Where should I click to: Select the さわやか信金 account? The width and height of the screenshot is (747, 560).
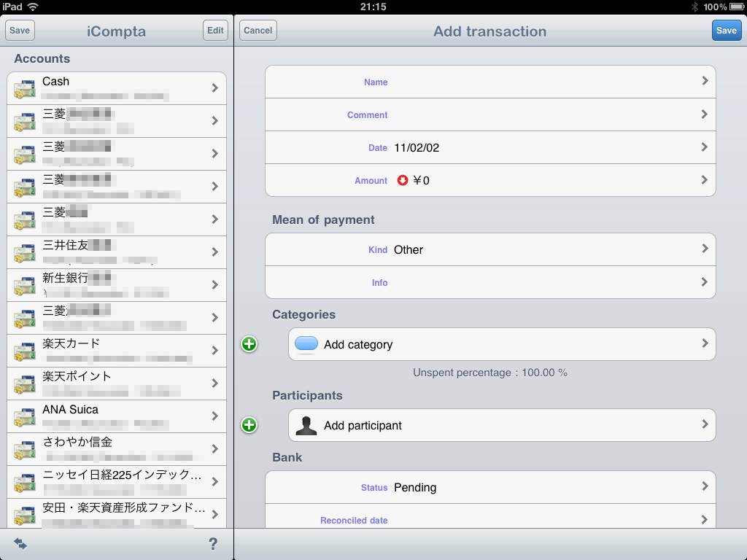(117, 448)
